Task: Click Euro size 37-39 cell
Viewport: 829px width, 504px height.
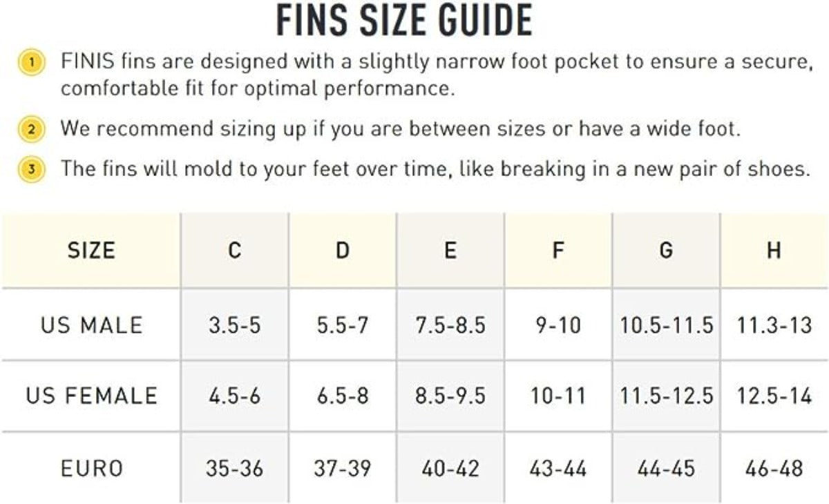Action: pos(343,469)
